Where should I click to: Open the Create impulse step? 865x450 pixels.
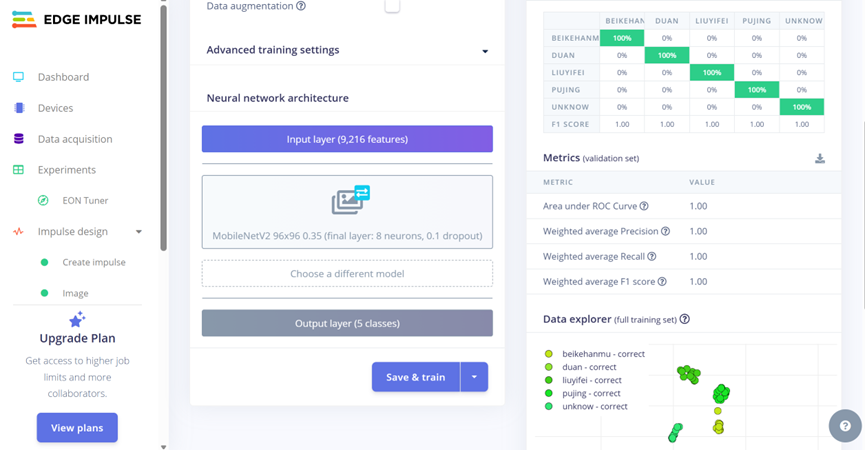(x=94, y=262)
